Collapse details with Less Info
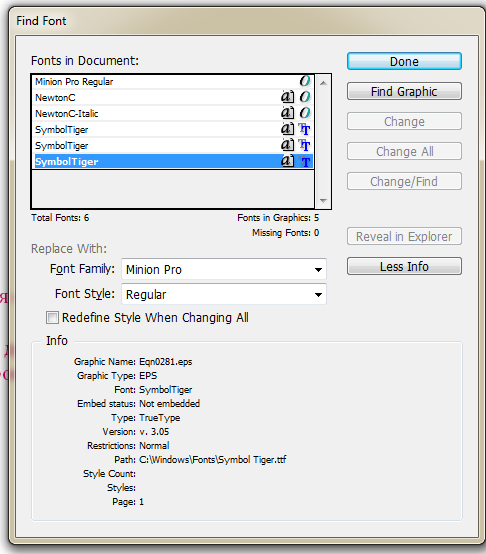Image resolution: width=486 pixels, height=554 pixels. (404, 266)
